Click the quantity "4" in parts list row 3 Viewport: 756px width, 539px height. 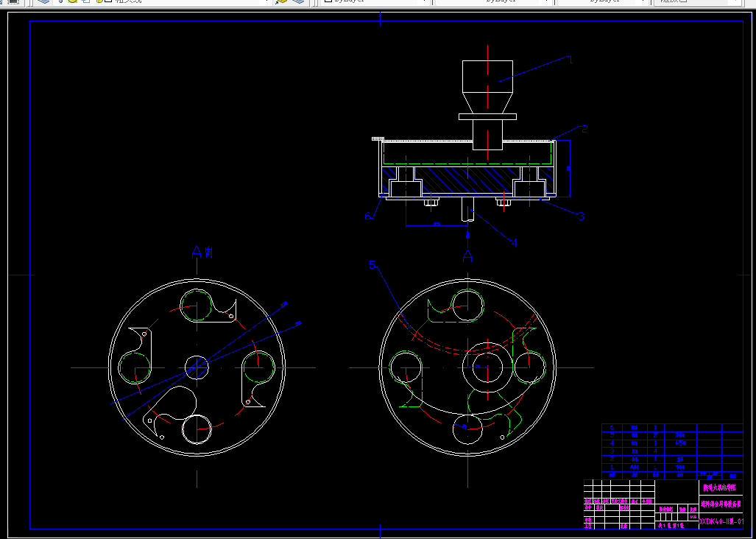click(655, 451)
